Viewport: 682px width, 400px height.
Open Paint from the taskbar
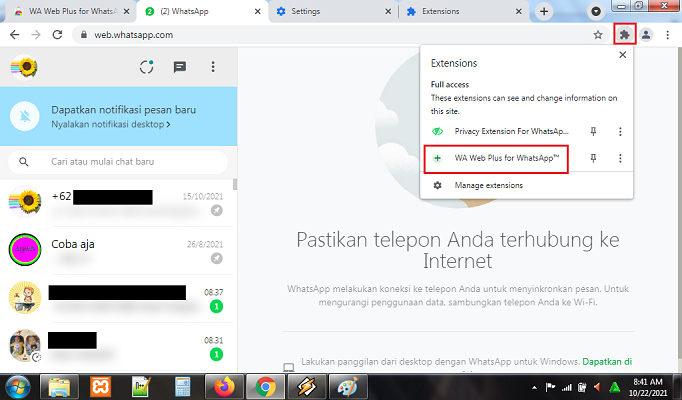tap(348, 387)
